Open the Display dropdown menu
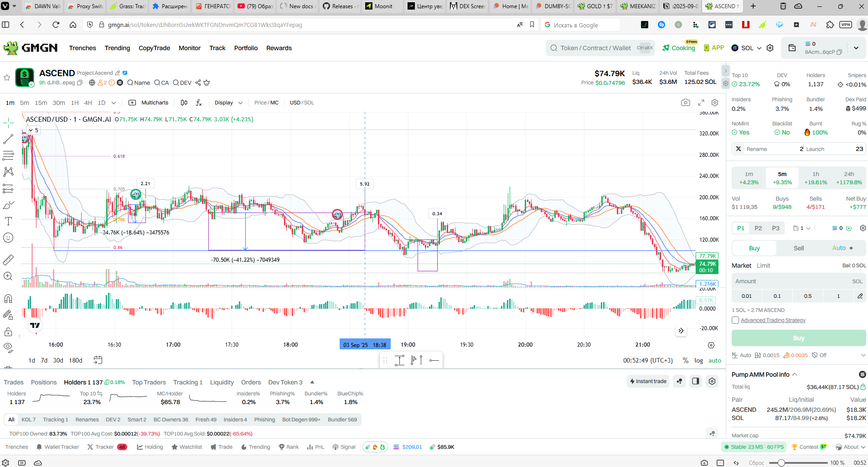 coord(228,103)
